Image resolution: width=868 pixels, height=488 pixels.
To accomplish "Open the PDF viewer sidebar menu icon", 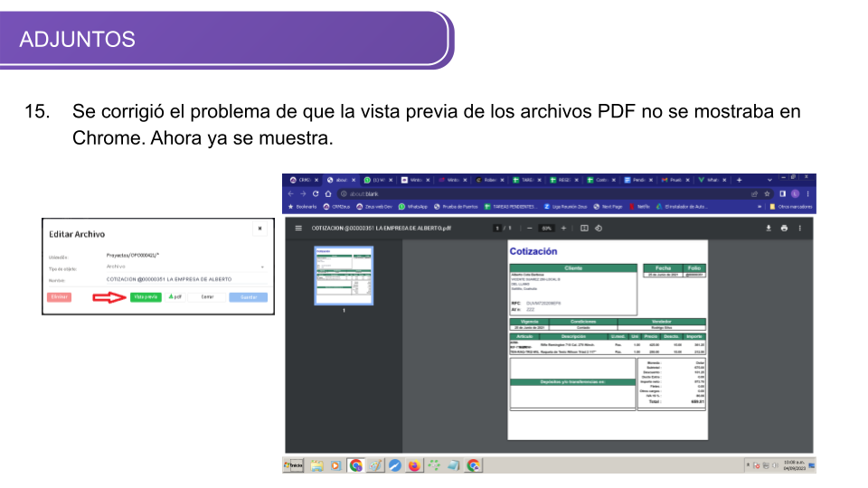I will coord(298,228).
